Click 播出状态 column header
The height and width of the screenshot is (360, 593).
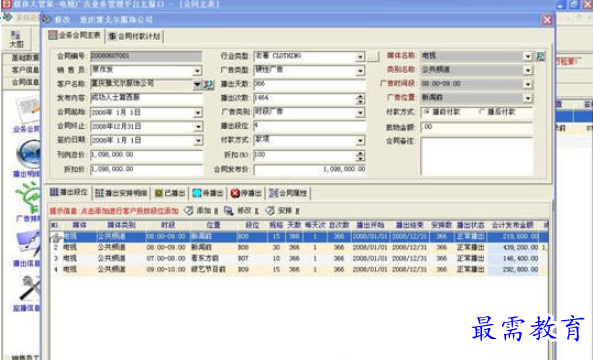coord(470,225)
